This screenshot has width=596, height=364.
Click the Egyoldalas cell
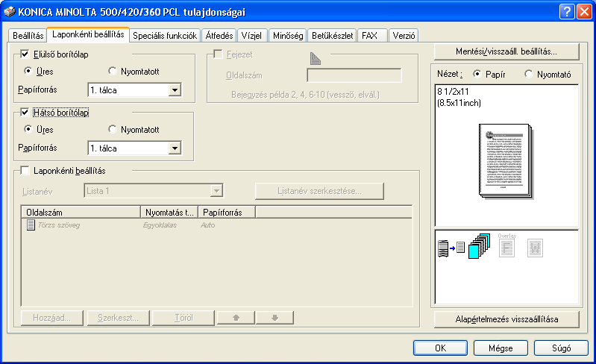[160, 225]
